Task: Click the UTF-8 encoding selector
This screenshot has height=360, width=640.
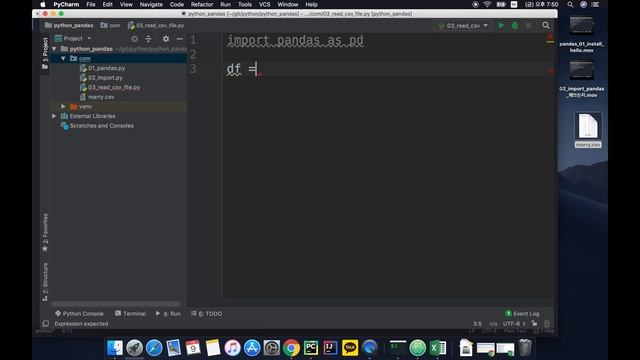Action: point(514,324)
